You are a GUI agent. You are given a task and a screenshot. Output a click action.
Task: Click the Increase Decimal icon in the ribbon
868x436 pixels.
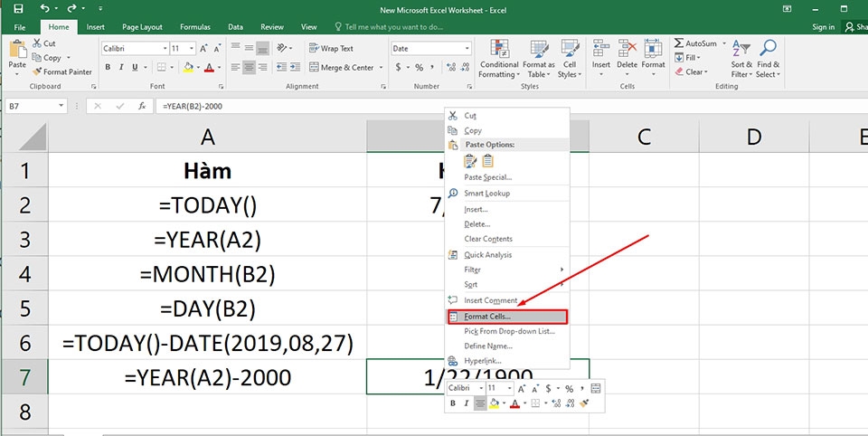[x=450, y=67]
